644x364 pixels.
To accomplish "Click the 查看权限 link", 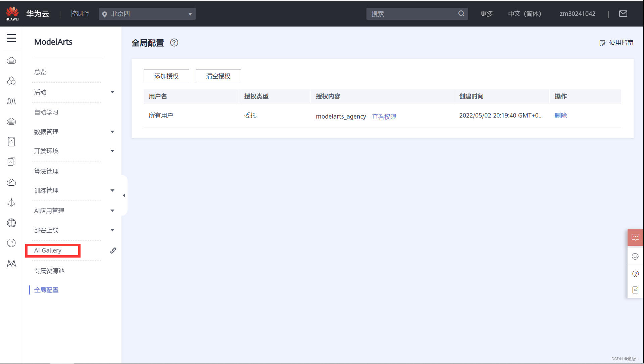I will [x=384, y=117].
